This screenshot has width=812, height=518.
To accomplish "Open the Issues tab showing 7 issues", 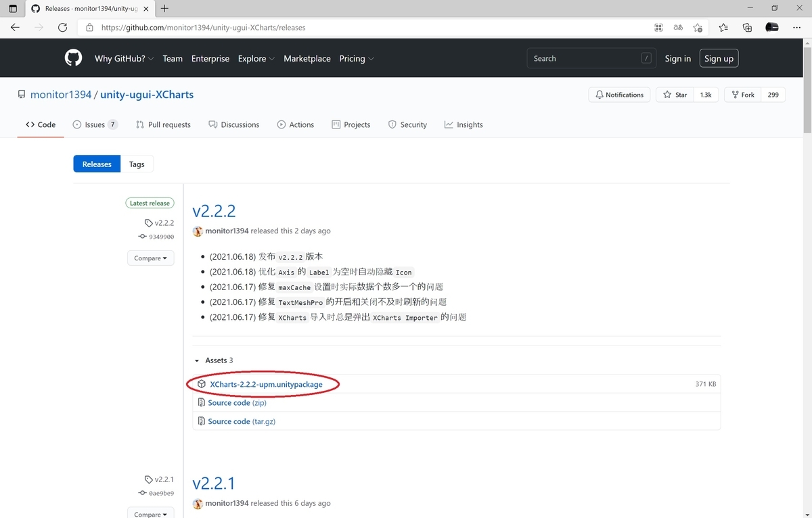I will [x=95, y=124].
